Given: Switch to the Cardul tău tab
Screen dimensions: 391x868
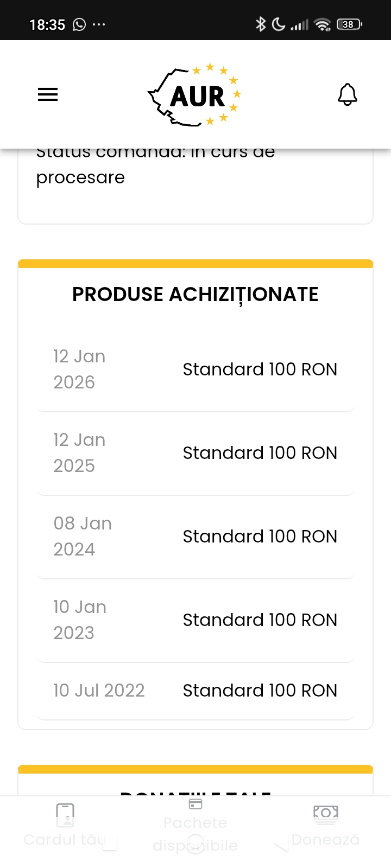Looking at the screenshot, I should point(65,826).
